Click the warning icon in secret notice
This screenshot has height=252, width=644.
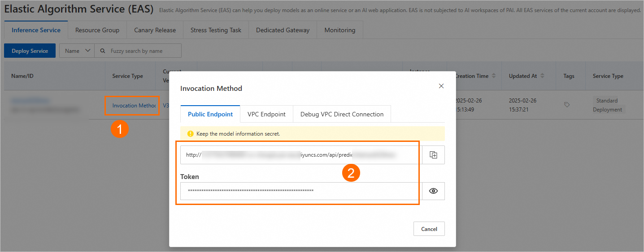[190, 134]
